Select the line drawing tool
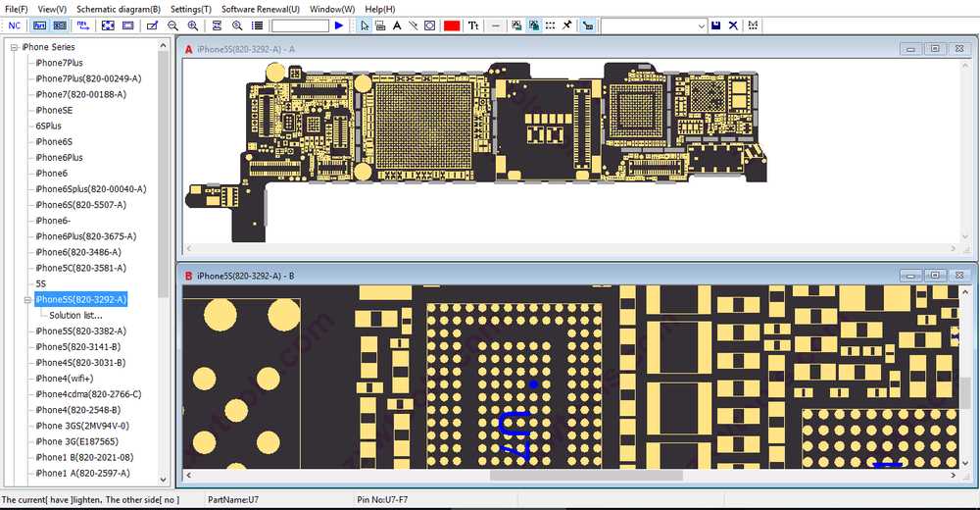Screen dimensions: 980x510 pyautogui.click(x=414, y=25)
